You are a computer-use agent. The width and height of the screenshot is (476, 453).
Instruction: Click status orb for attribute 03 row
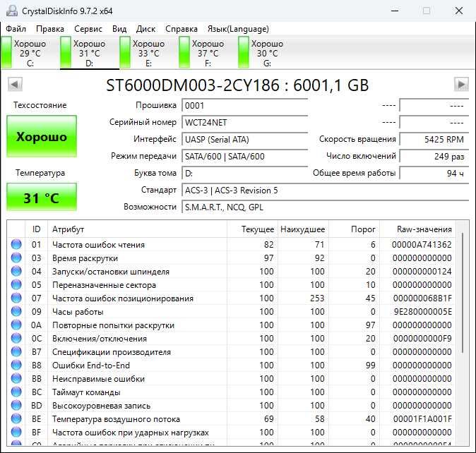click(16, 258)
